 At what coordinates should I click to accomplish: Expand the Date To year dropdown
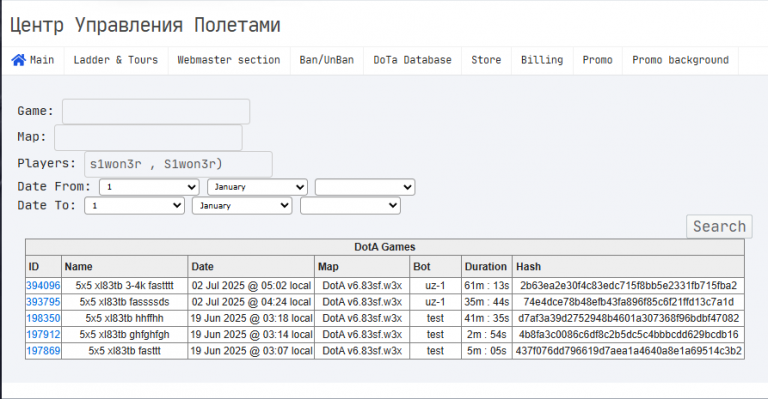click(x=350, y=206)
